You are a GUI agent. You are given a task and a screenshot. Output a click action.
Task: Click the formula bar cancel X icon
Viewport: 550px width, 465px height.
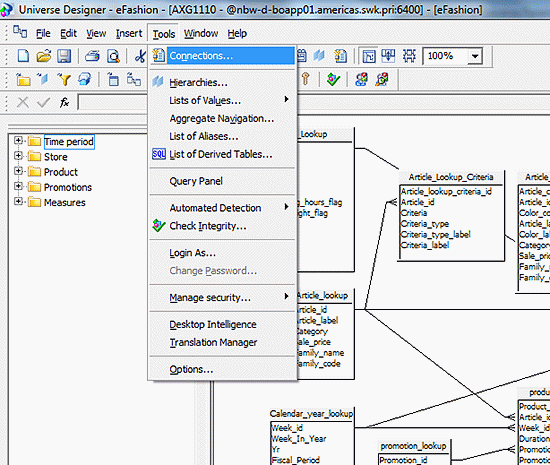(23, 103)
